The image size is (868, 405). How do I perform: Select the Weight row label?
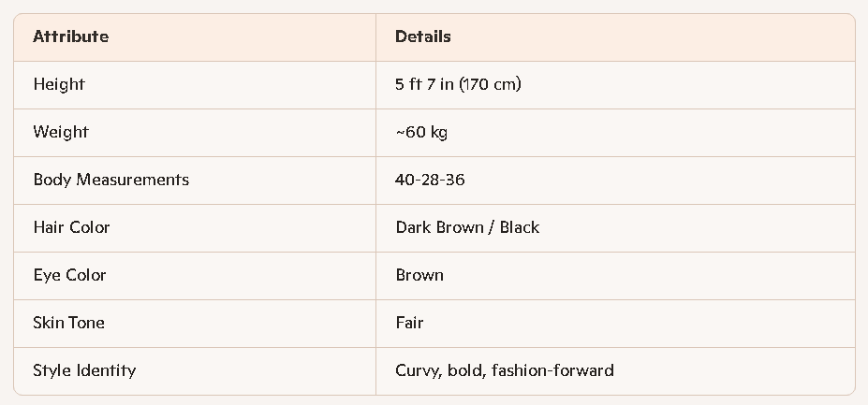pyautogui.click(x=61, y=133)
